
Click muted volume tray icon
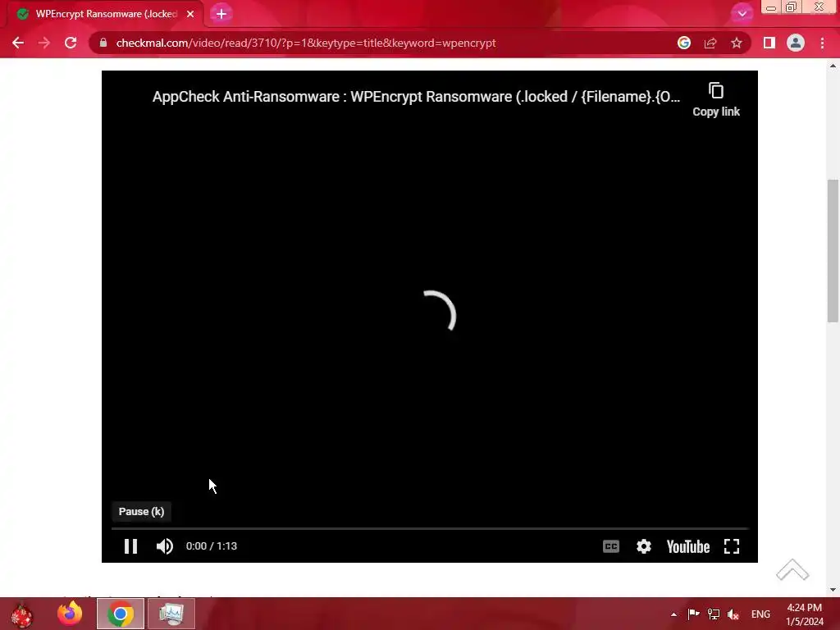point(733,614)
